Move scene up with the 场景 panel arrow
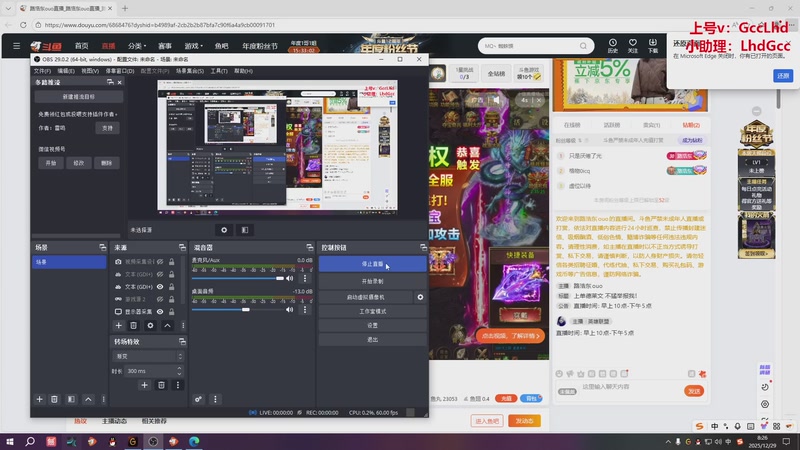 (x=88, y=399)
